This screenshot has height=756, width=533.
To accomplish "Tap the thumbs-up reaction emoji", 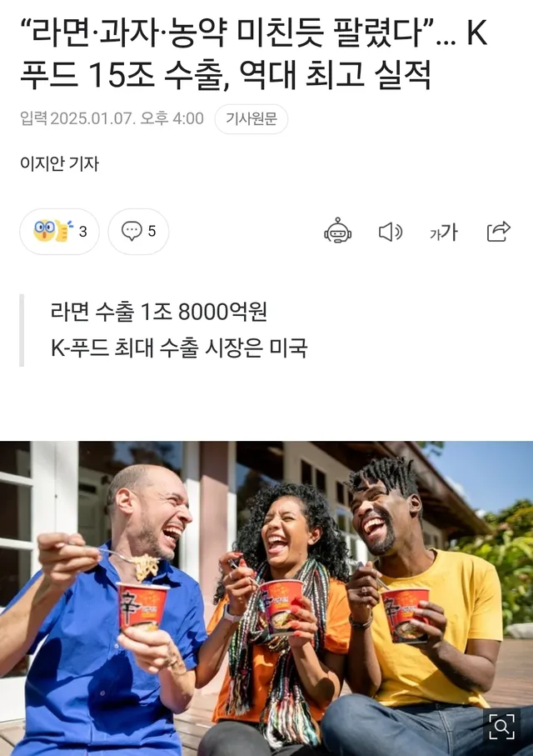I will (x=62, y=230).
